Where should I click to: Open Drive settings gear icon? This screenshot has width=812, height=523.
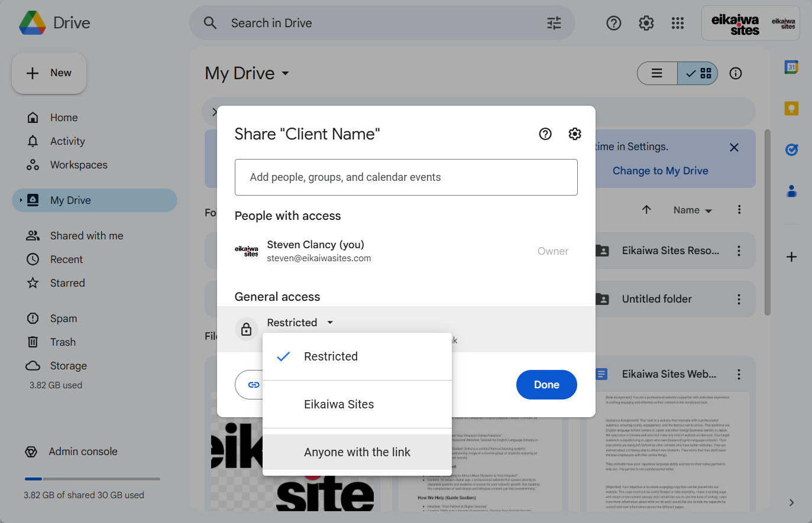[x=646, y=23]
